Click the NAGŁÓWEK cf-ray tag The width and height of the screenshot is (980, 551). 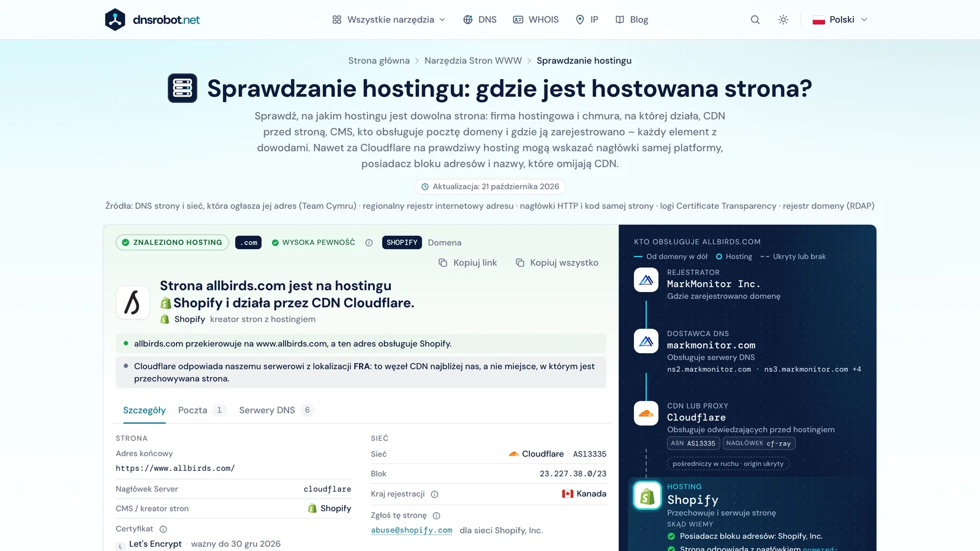point(759,443)
